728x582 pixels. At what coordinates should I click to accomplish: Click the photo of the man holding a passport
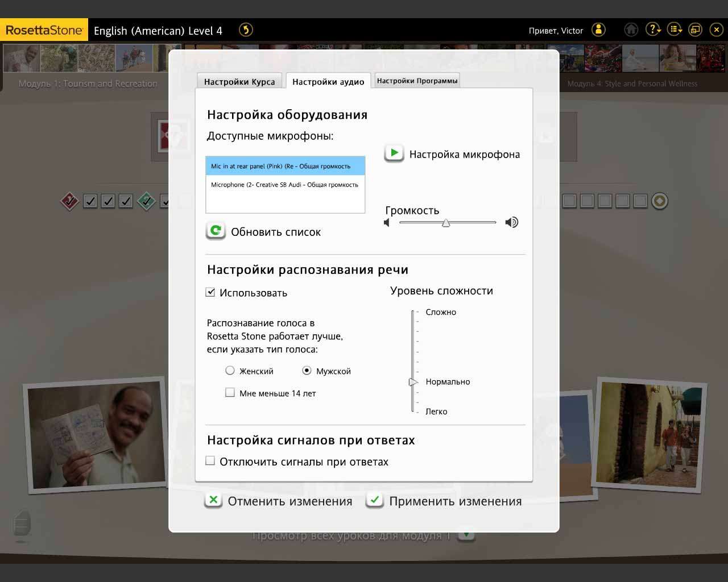(x=95, y=435)
